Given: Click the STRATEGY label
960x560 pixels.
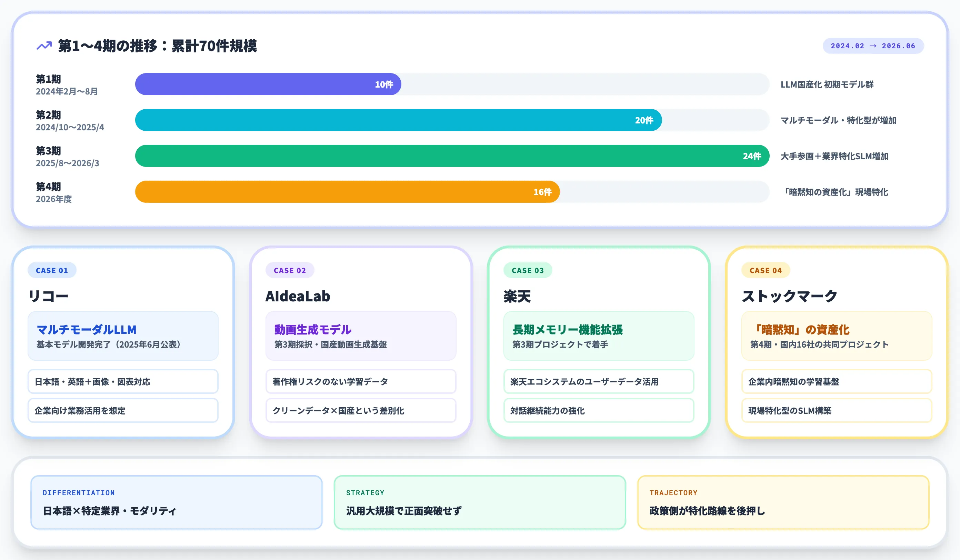Looking at the screenshot, I should pos(365,492).
